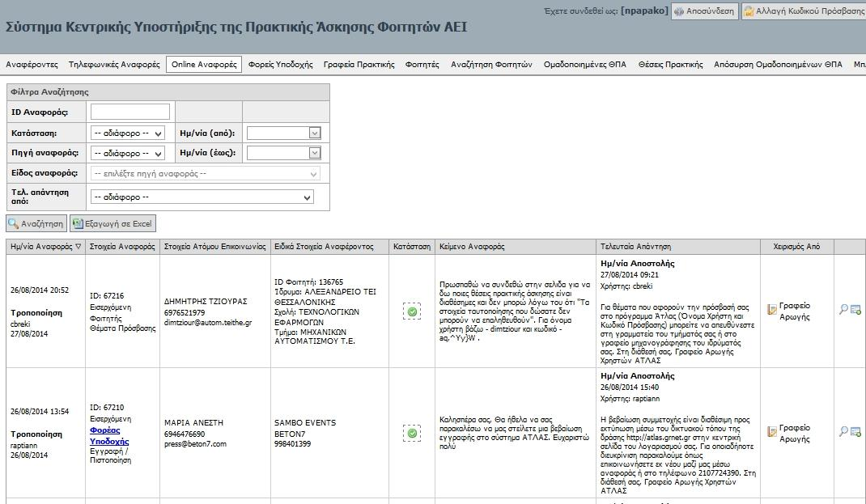Click green status checkmark for report 67216
The width and height of the screenshot is (866, 504).
[x=412, y=311]
